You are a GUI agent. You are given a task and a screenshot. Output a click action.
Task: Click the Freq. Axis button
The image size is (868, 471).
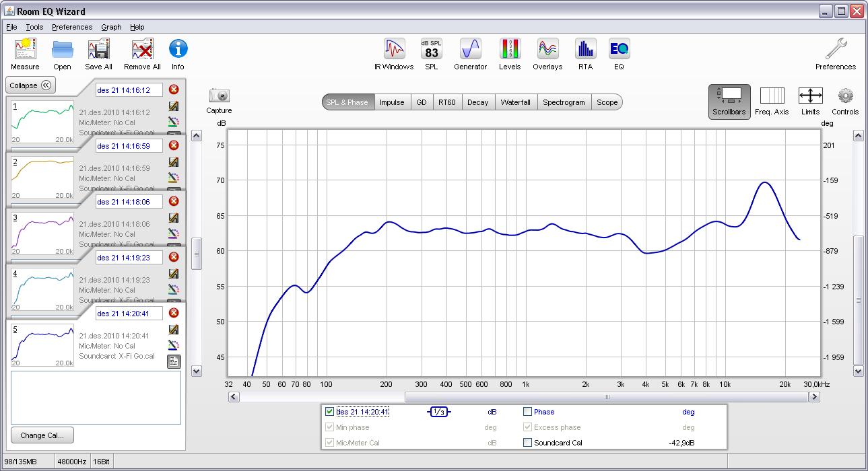coord(772,96)
